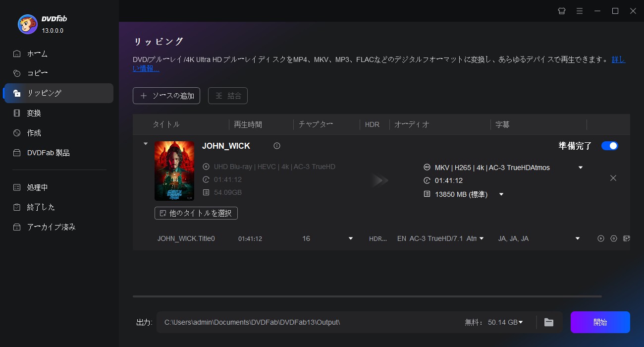Click the version number 13.0.0.0
Screen dimensions: 644x347
[x=52, y=31]
